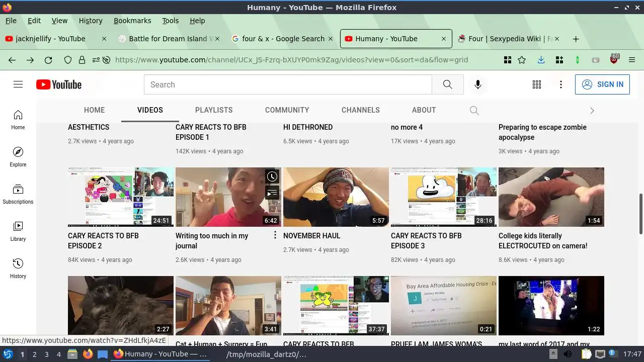Switch to workspace 2 in taskbar

tap(34, 354)
